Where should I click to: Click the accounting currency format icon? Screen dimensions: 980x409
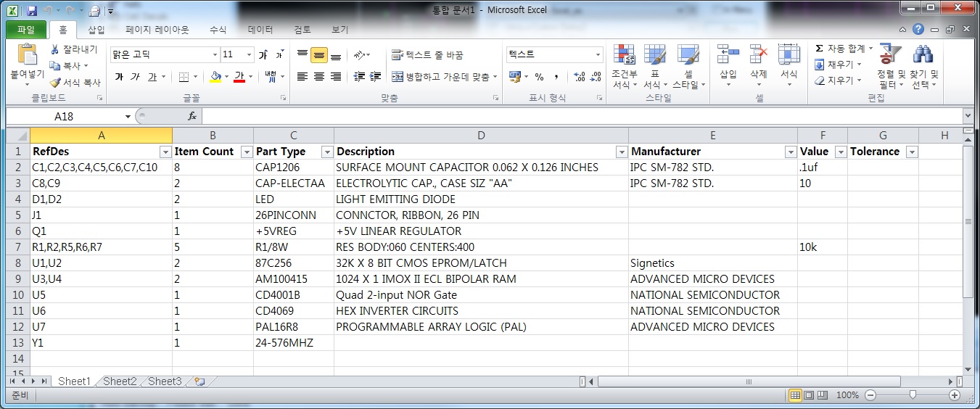tap(515, 77)
